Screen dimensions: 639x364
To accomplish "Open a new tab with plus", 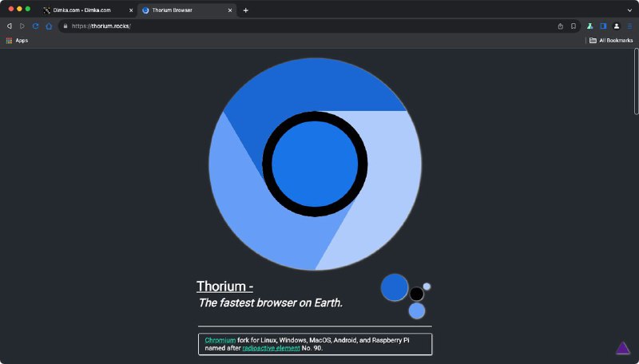I will coord(246,10).
